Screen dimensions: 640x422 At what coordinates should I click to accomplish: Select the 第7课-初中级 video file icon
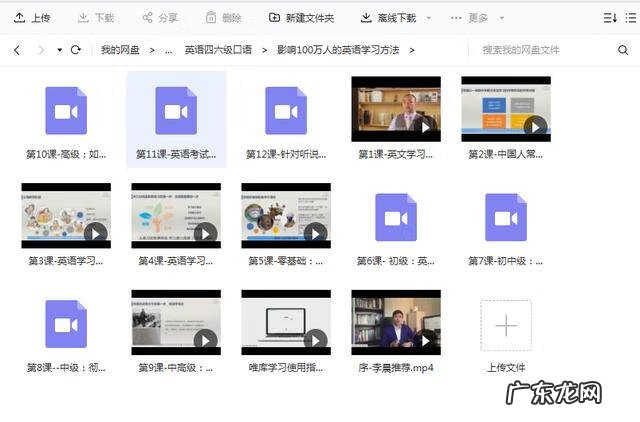coord(506,217)
